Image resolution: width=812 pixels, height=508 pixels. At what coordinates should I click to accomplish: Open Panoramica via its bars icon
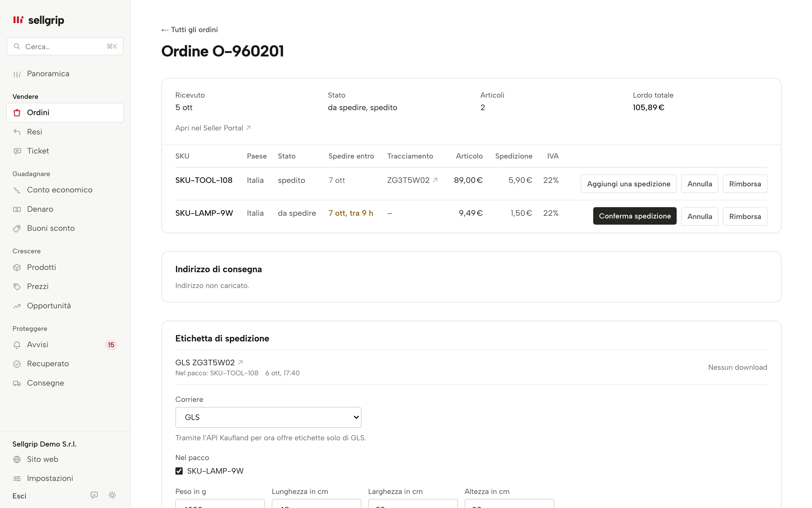[x=17, y=74]
